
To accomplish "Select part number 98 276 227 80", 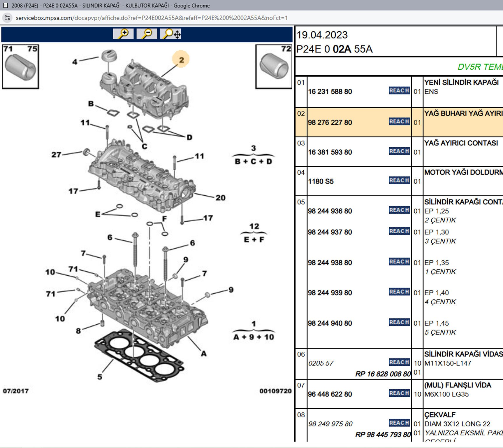I will (x=330, y=123).
